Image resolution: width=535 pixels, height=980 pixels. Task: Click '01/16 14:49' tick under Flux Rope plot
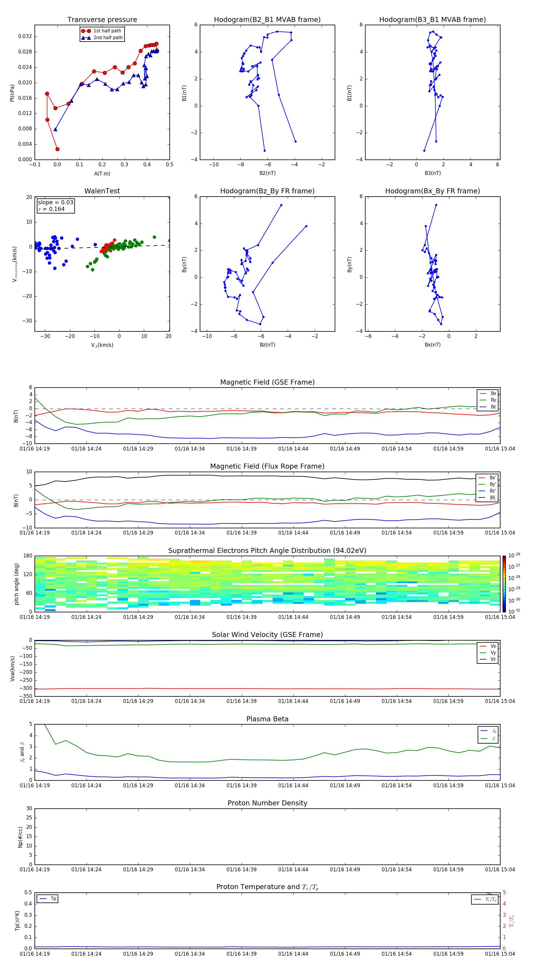coord(344,533)
